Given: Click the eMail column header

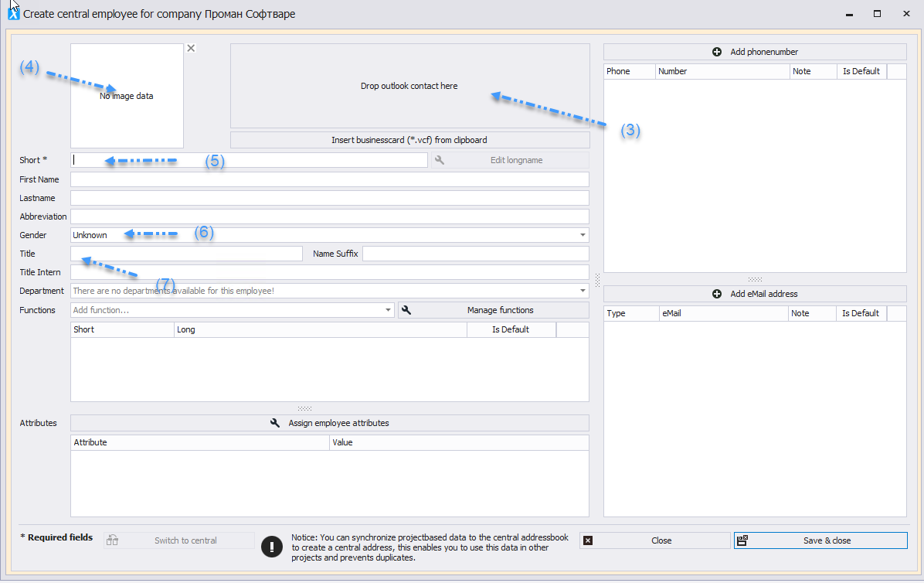Looking at the screenshot, I should click(x=724, y=314).
